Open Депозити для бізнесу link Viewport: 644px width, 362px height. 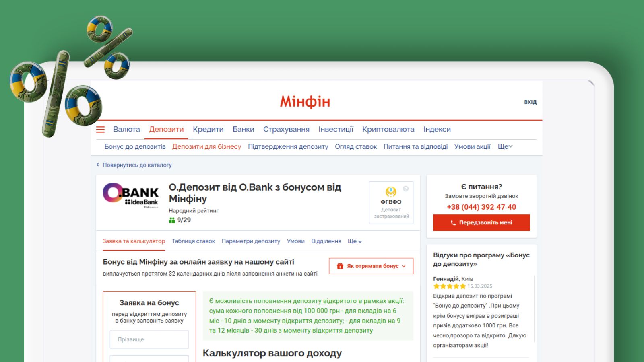click(207, 146)
